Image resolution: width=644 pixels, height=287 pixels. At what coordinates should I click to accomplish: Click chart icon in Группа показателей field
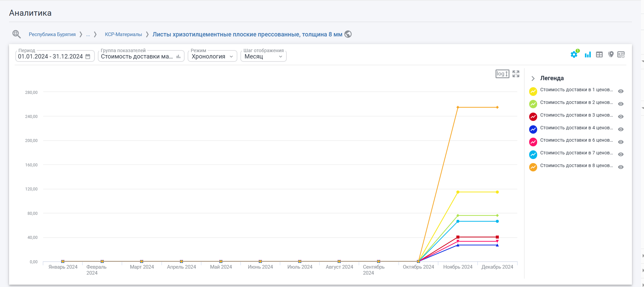click(x=178, y=56)
